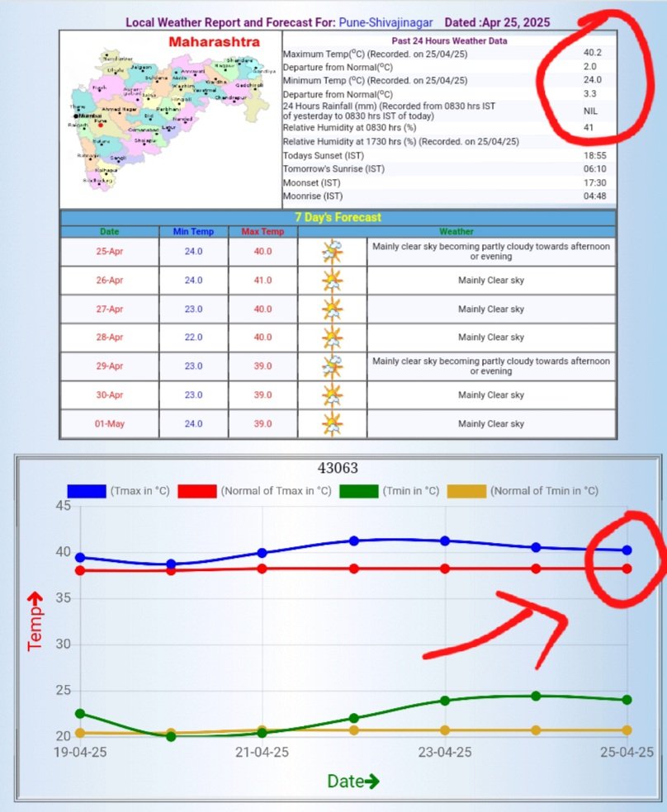Select the 27-Apr date cell

(x=109, y=309)
